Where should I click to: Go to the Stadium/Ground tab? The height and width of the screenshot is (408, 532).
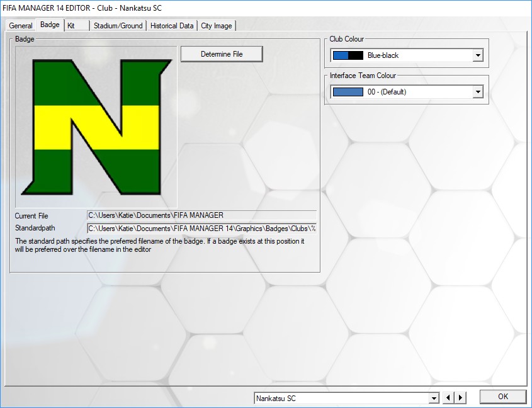tap(118, 26)
